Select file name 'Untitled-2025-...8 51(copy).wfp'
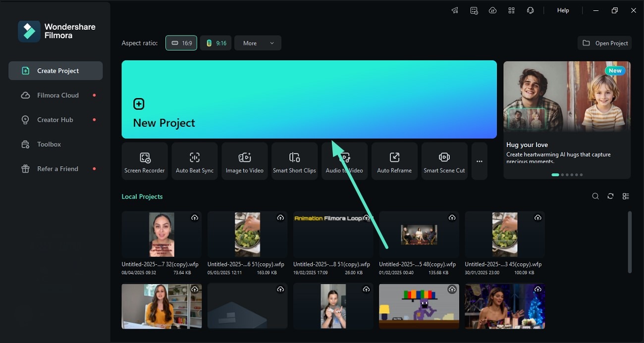The image size is (644, 343). (x=331, y=264)
